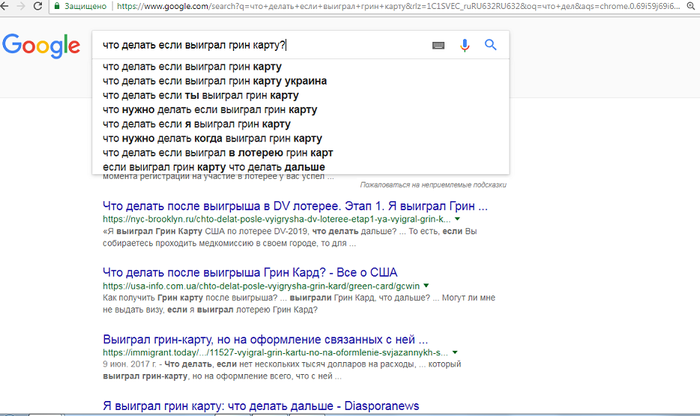Viewport: 700px width, 416px height.
Task: Open the on-screen keyboard icon in search box
Action: pyautogui.click(x=438, y=45)
